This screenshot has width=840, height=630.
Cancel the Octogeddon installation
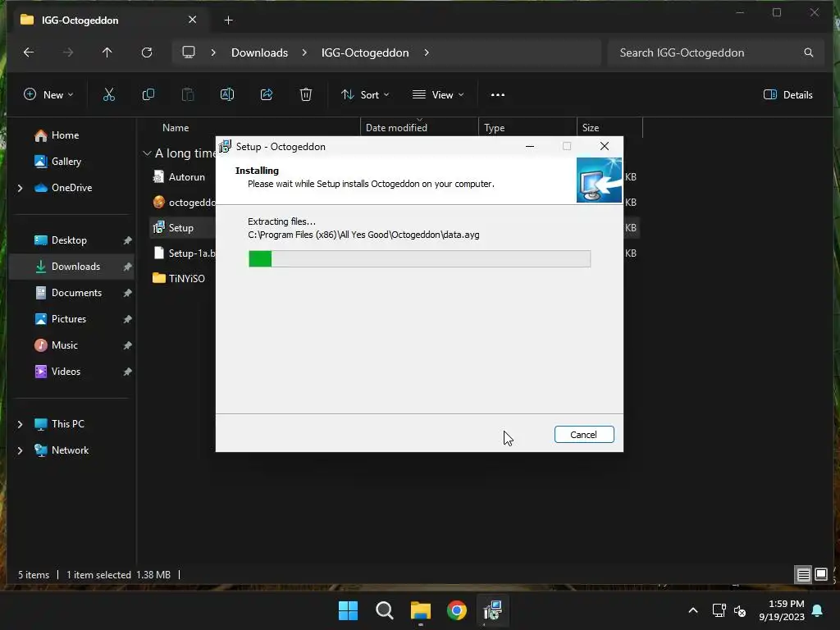[x=584, y=435]
